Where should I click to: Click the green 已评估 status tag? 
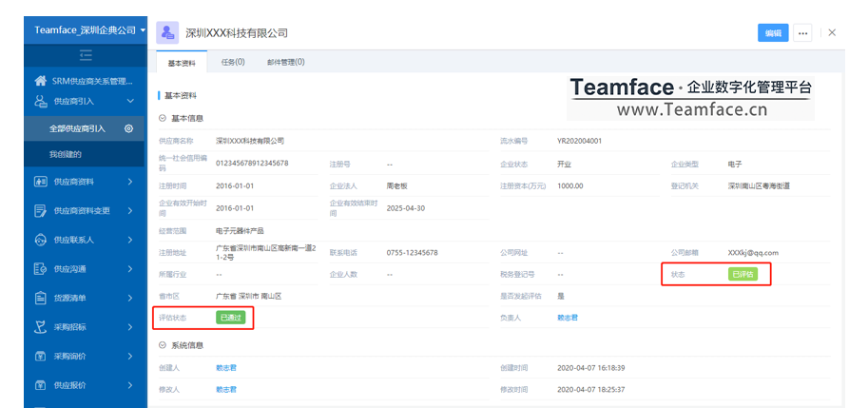click(x=743, y=274)
